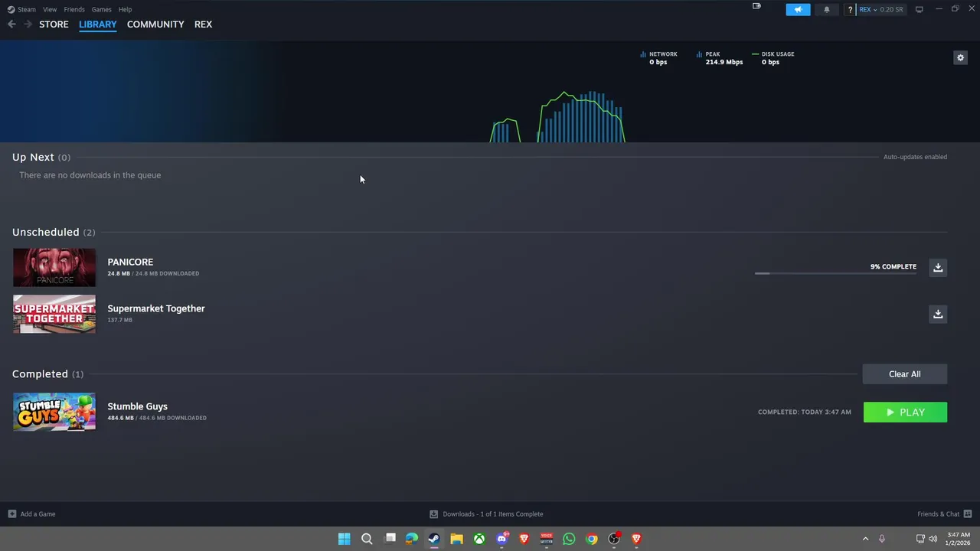The width and height of the screenshot is (980, 551).
Task: Click the PEAK 214.9 Mbps stat
Action: [720, 58]
